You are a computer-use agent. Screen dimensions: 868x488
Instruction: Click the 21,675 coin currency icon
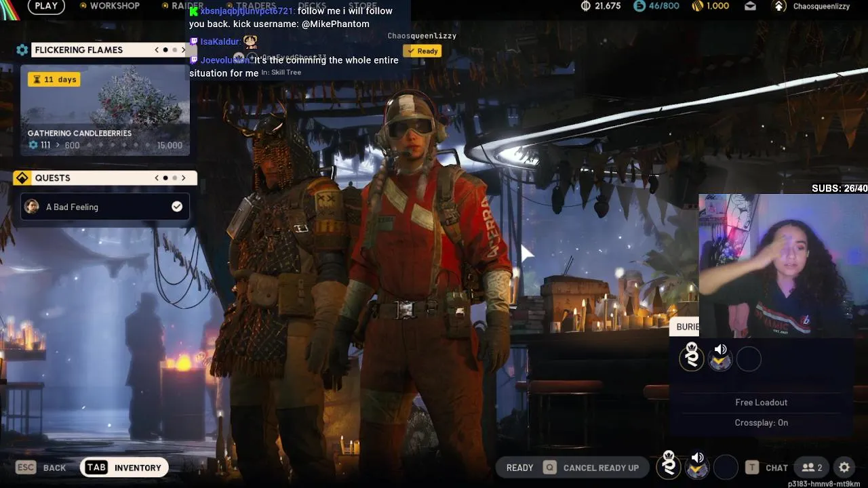coord(586,6)
